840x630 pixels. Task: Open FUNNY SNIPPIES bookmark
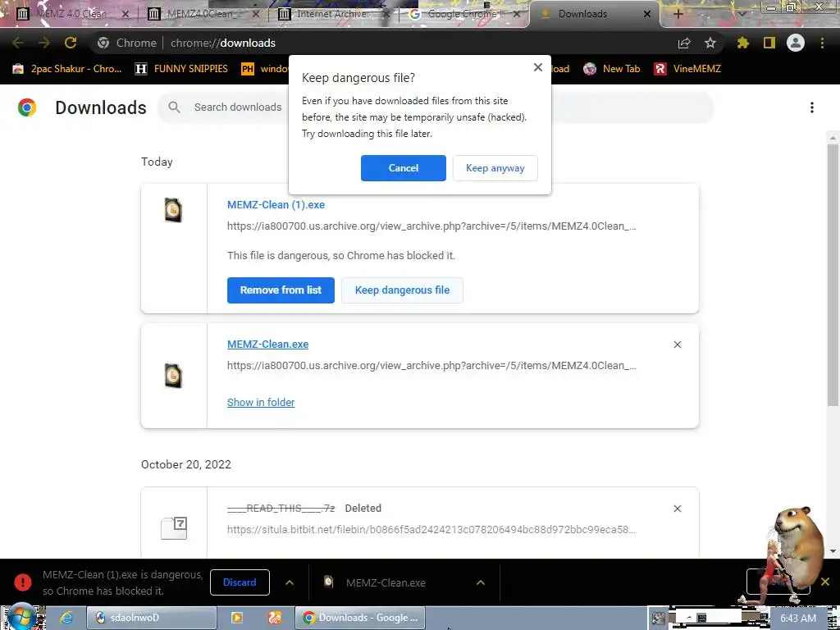point(181,69)
